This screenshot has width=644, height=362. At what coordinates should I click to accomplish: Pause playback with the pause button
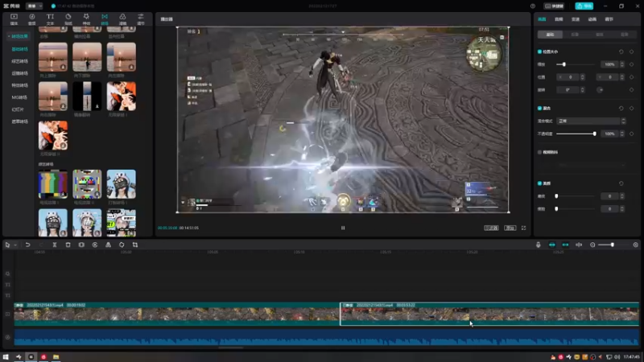tap(343, 228)
